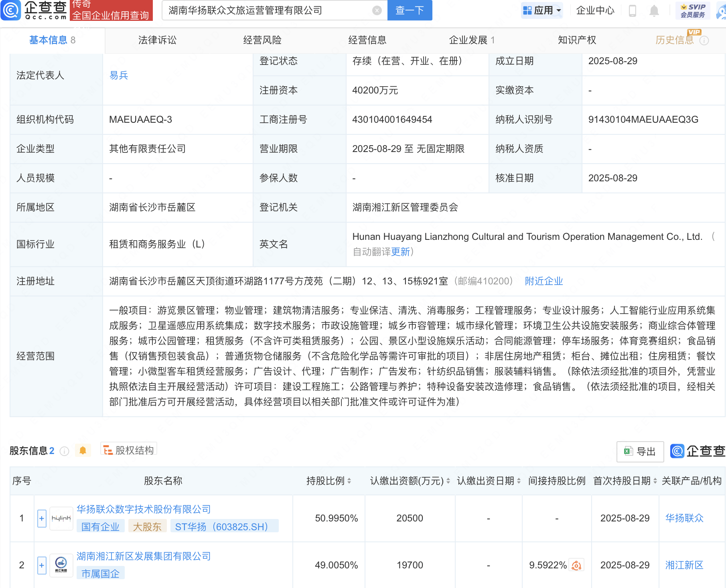The width and height of the screenshot is (726, 588).
Task: Open the mobile app phone icon
Action: [633, 10]
